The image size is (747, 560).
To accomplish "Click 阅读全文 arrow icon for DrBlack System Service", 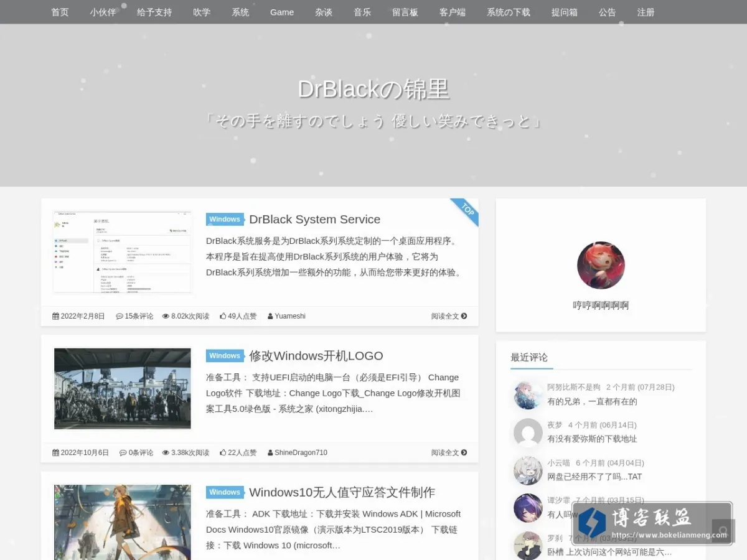I will [464, 316].
